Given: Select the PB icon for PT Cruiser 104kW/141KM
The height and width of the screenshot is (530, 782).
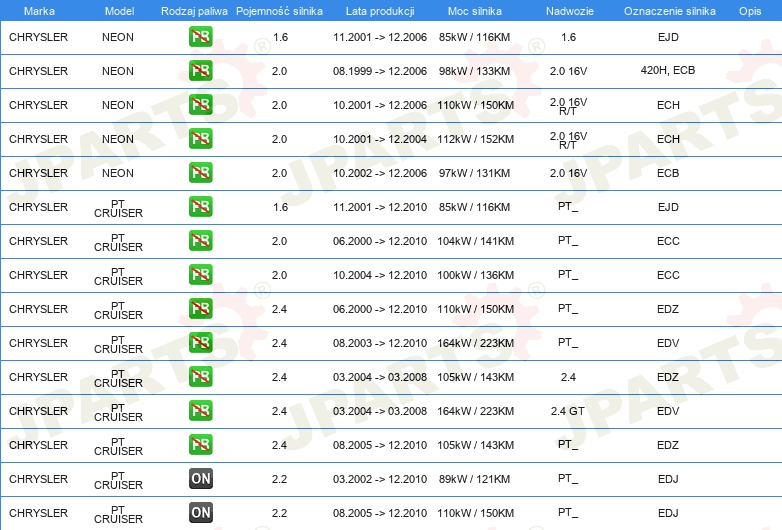Looking at the screenshot, I should [x=201, y=241].
